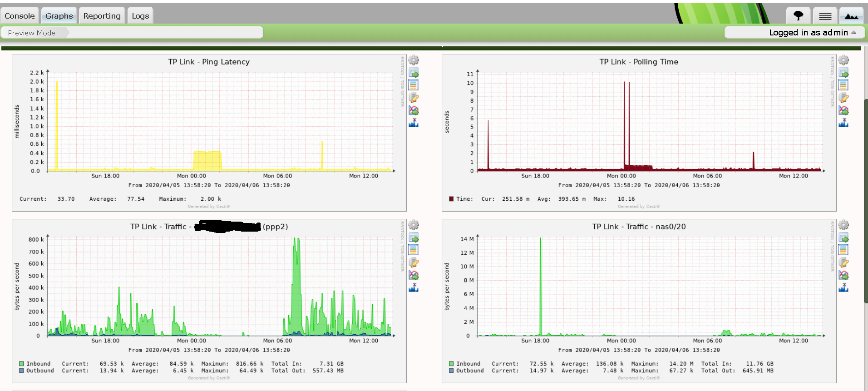Open spike kill menu for nas0/20 Traffic
The image size is (868, 391).
[843, 287]
